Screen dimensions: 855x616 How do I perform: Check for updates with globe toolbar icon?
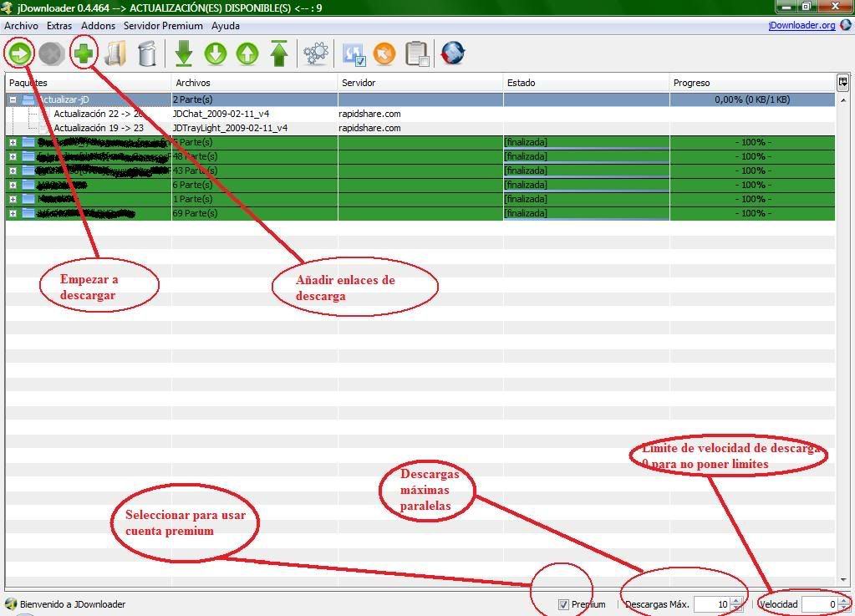453,53
